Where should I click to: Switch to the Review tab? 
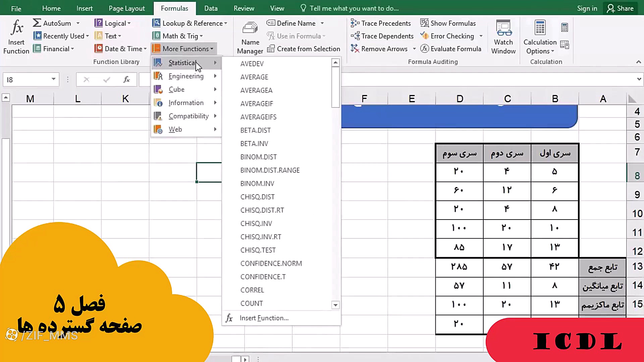244,8
